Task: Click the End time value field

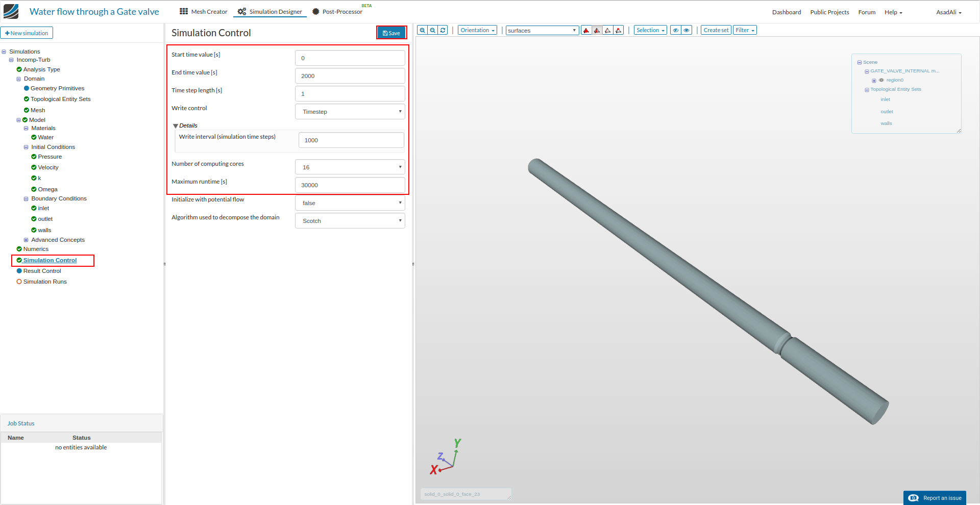Action: tap(350, 76)
